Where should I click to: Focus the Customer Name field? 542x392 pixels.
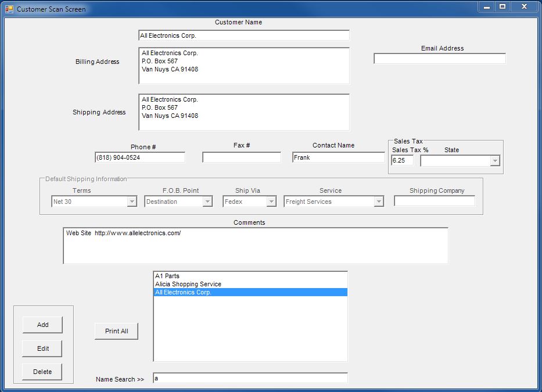point(243,35)
